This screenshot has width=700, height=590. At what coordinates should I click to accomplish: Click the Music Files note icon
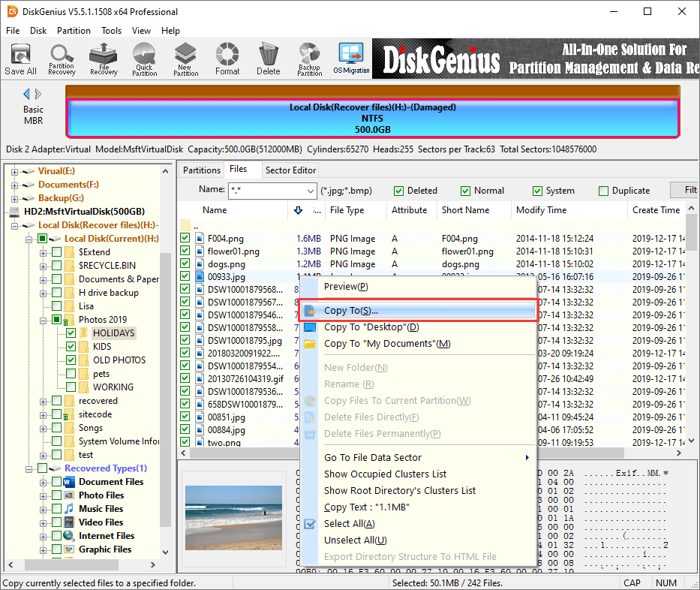point(69,509)
